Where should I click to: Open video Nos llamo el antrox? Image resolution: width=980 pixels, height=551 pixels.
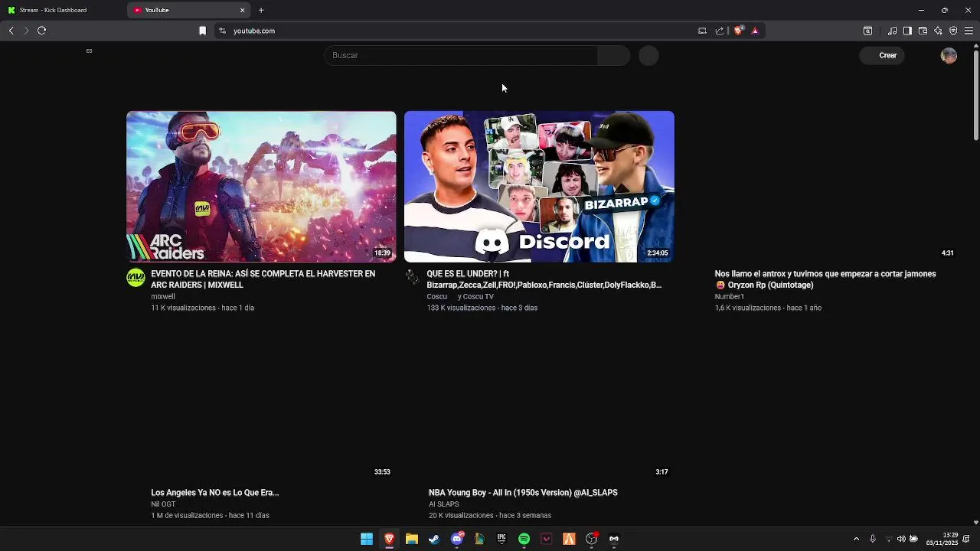pos(825,279)
